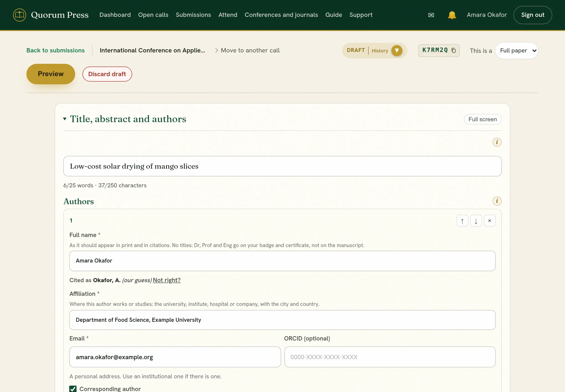Move author 1 up

(x=462, y=221)
